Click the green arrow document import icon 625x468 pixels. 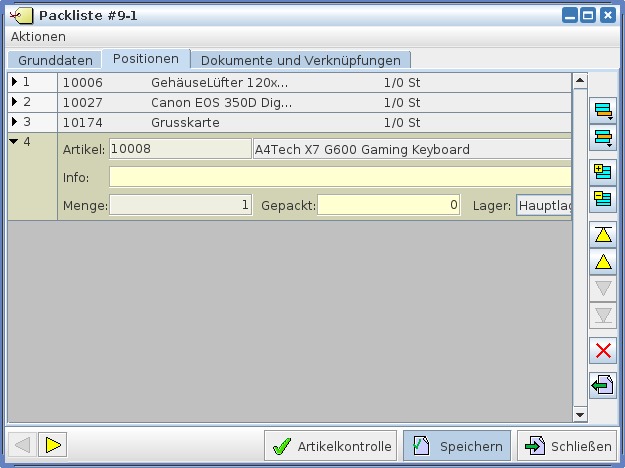pos(603,385)
